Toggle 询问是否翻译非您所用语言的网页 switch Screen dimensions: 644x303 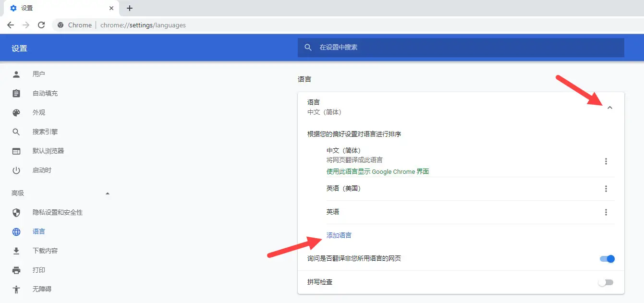607,259
